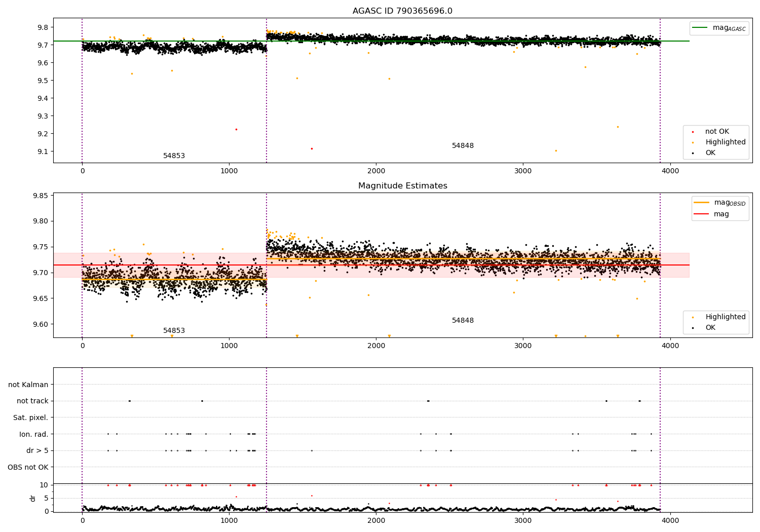Viewport: 760px width, 532px height.
Task: Click the 3000 x-axis tick under the middle plot
Action: tap(523, 346)
